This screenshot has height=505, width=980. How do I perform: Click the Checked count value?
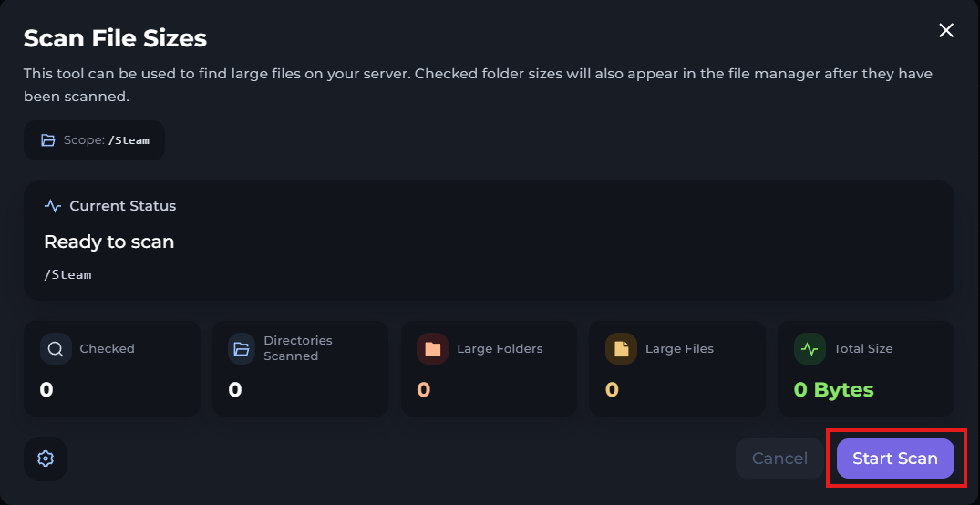(x=46, y=390)
